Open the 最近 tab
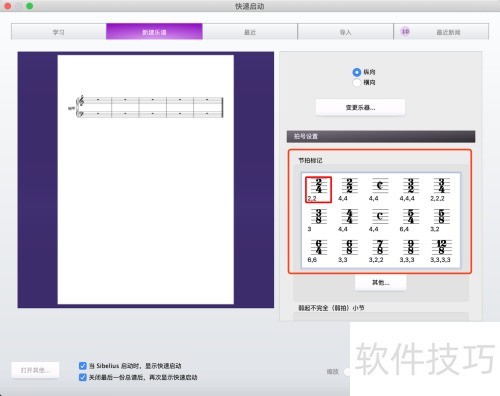The width and height of the screenshot is (500, 396). 250,32
